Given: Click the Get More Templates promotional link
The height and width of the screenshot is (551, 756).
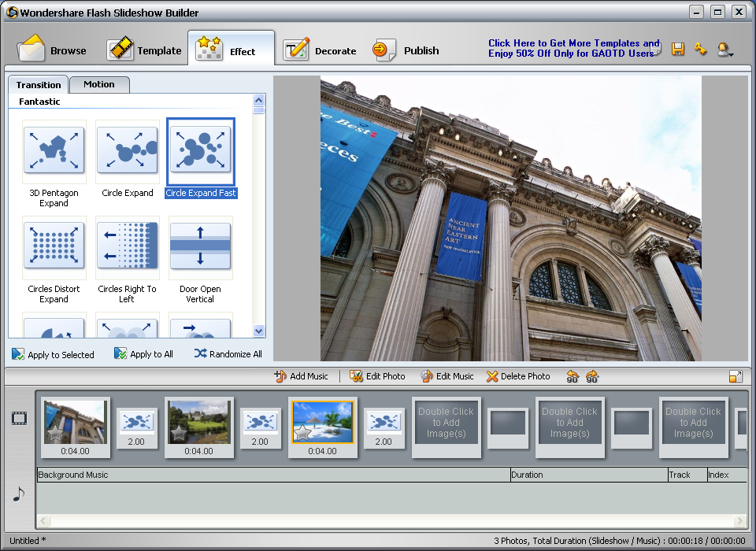Looking at the screenshot, I should [572, 48].
